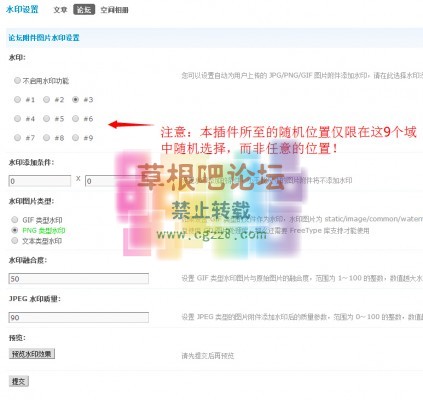This screenshot has width=423, height=400.
Task: Choose watermark position #1
Action: [17, 99]
